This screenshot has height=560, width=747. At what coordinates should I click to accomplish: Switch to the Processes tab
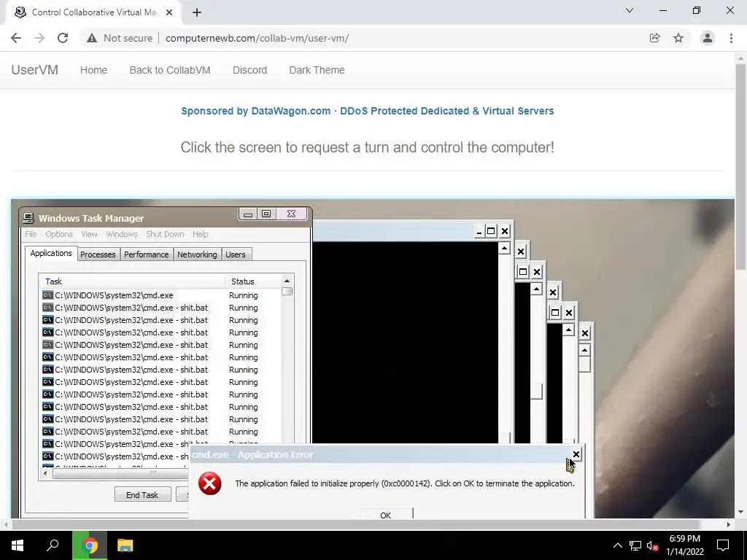tap(98, 254)
